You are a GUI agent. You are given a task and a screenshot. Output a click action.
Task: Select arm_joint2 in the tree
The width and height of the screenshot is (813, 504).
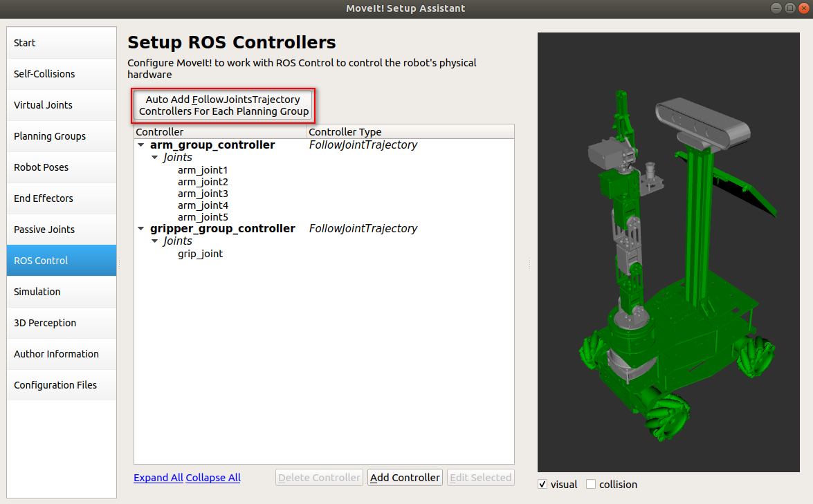(203, 182)
